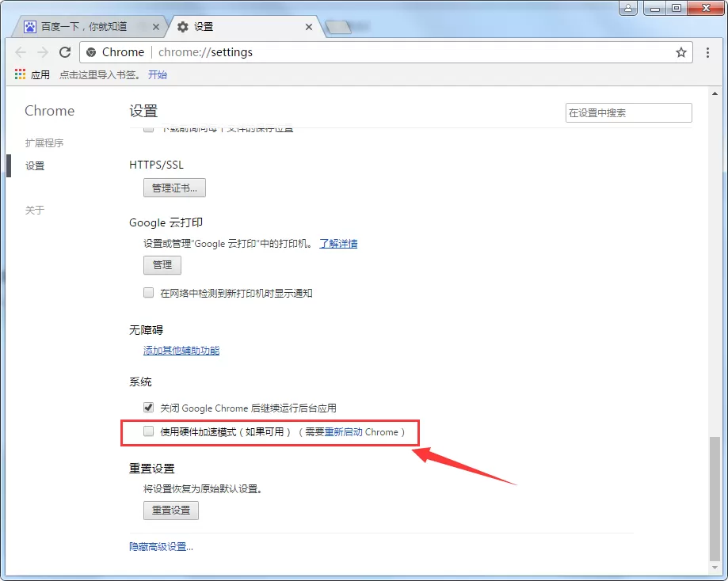Click the 管理 button under Google 云打印

point(162,265)
